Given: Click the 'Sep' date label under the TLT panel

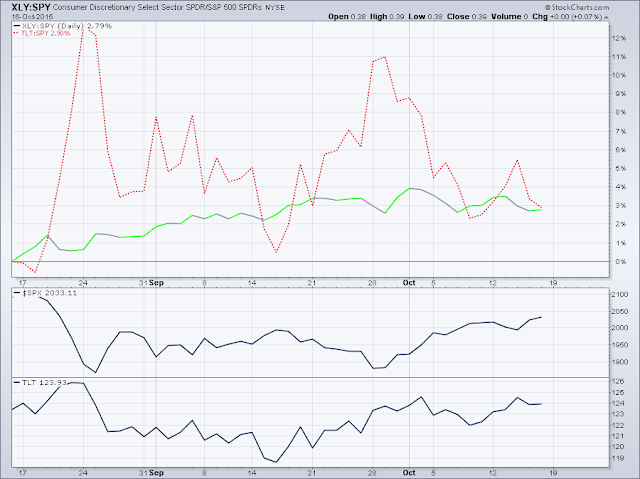Looking at the screenshot, I should tap(157, 473).
